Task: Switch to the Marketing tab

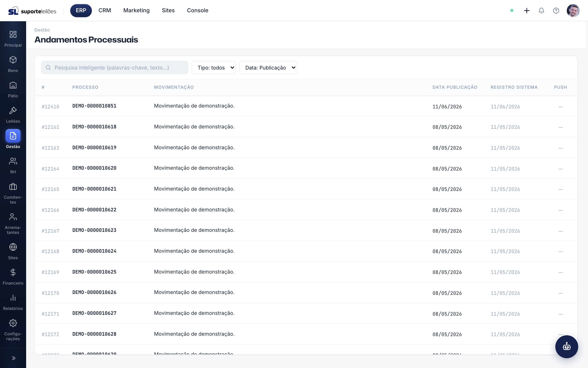Action: point(136,10)
